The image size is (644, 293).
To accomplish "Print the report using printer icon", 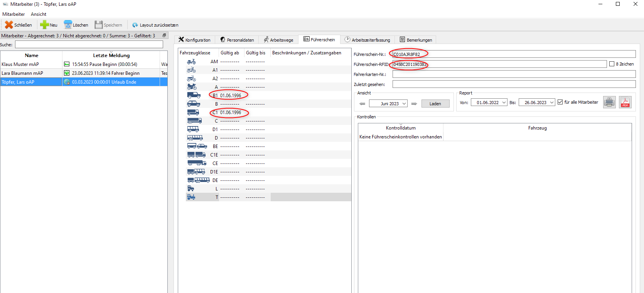I will click(x=609, y=102).
